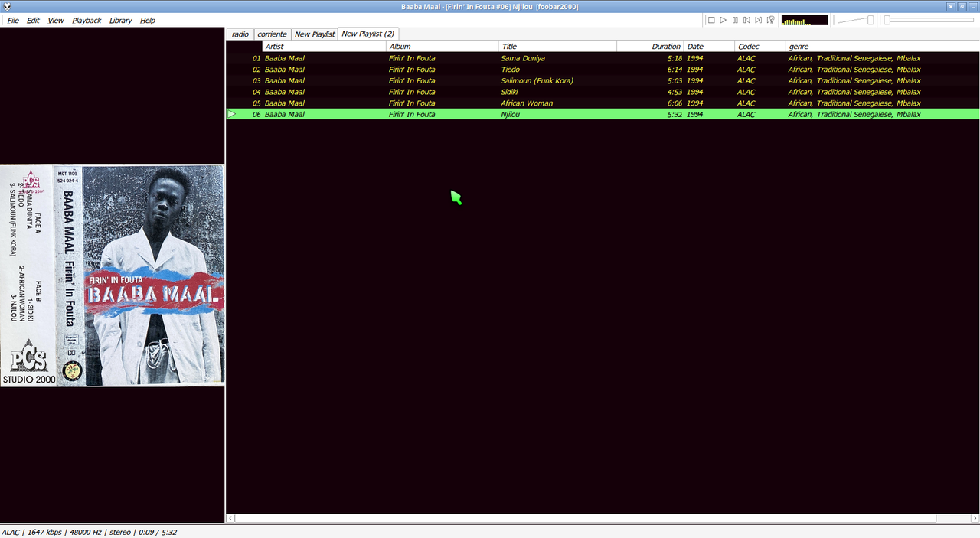
Task: Click track number 03 in the playlist
Action: 256,80
